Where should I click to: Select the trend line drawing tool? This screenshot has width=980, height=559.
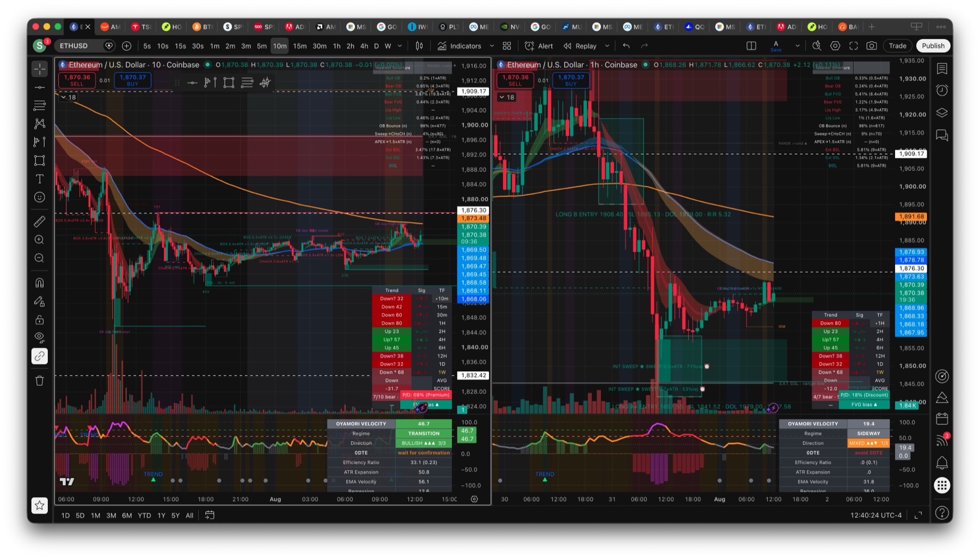pyautogui.click(x=40, y=87)
